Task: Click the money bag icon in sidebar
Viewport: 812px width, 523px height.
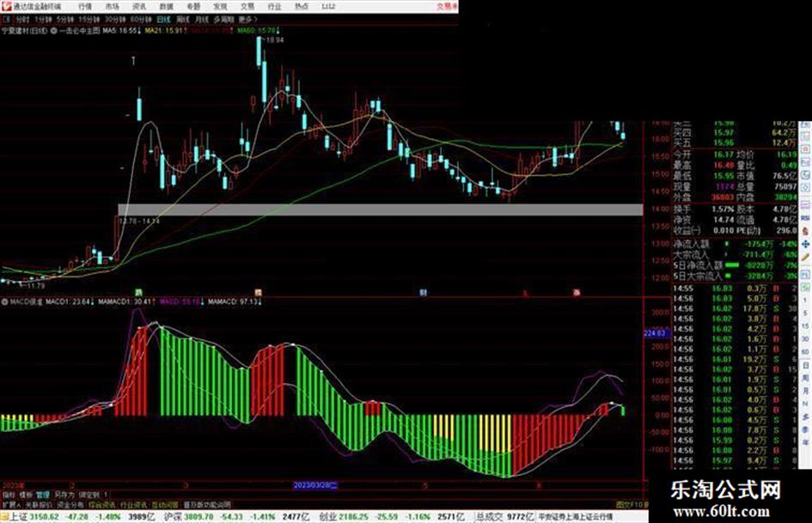Action: tap(805, 232)
